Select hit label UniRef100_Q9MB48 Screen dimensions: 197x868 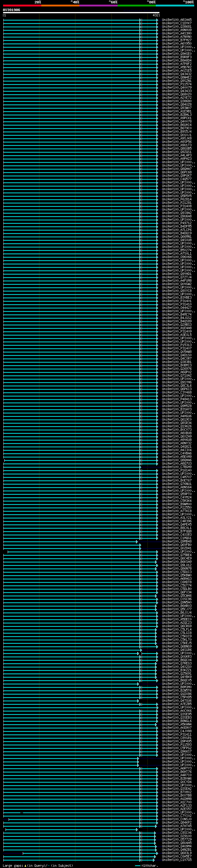point(177,542)
